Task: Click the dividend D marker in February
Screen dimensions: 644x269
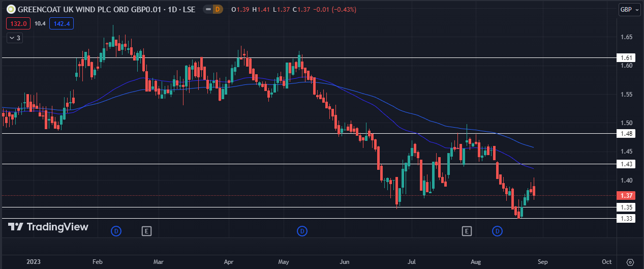Action: tap(116, 231)
